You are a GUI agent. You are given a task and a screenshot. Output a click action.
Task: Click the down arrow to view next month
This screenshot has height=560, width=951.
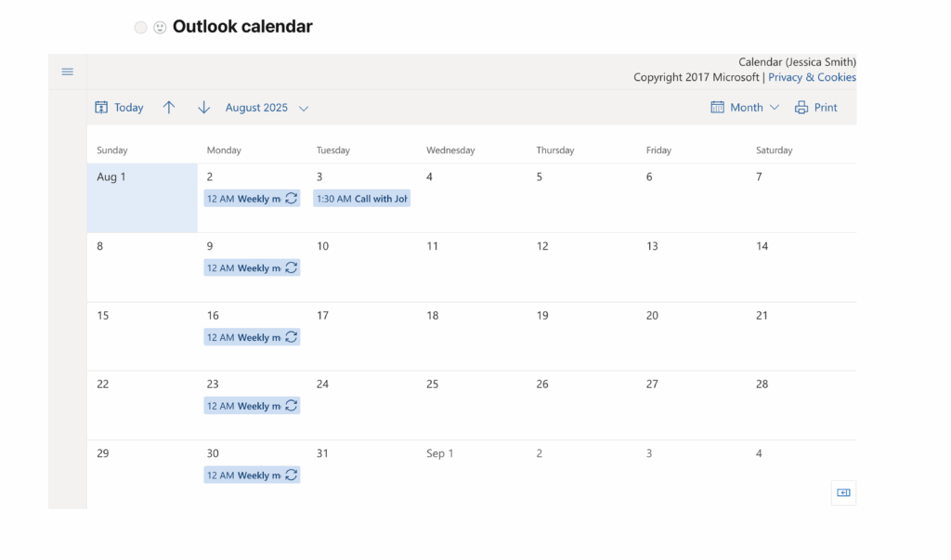tap(203, 107)
